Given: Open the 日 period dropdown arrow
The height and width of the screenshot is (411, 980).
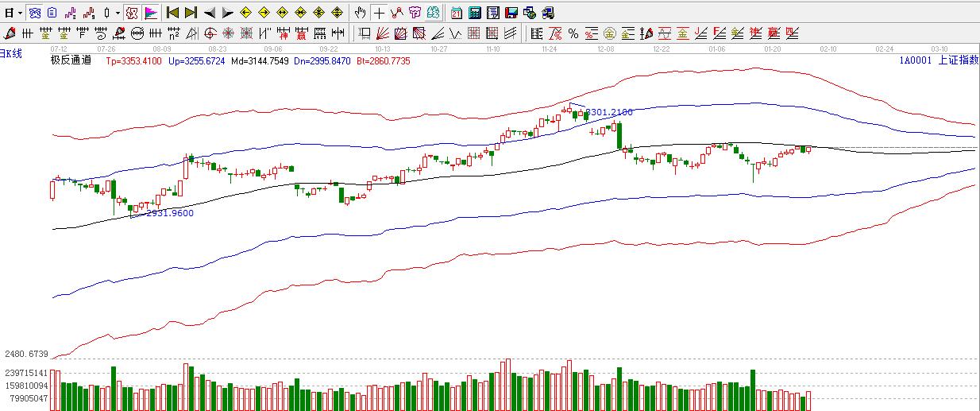Looking at the screenshot, I should pos(19,14).
